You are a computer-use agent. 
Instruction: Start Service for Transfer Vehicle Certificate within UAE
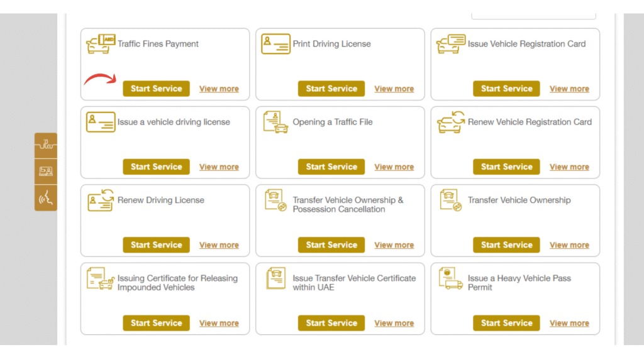click(x=331, y=323)
